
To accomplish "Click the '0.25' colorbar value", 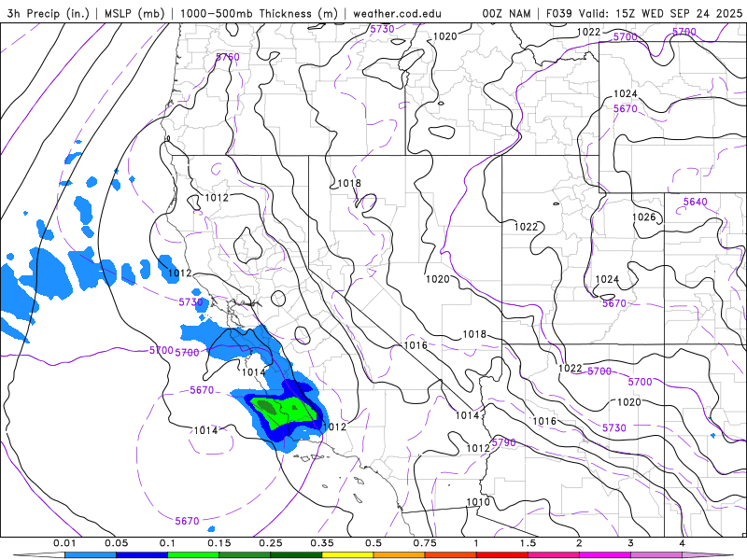I will (x=271, y=543).
